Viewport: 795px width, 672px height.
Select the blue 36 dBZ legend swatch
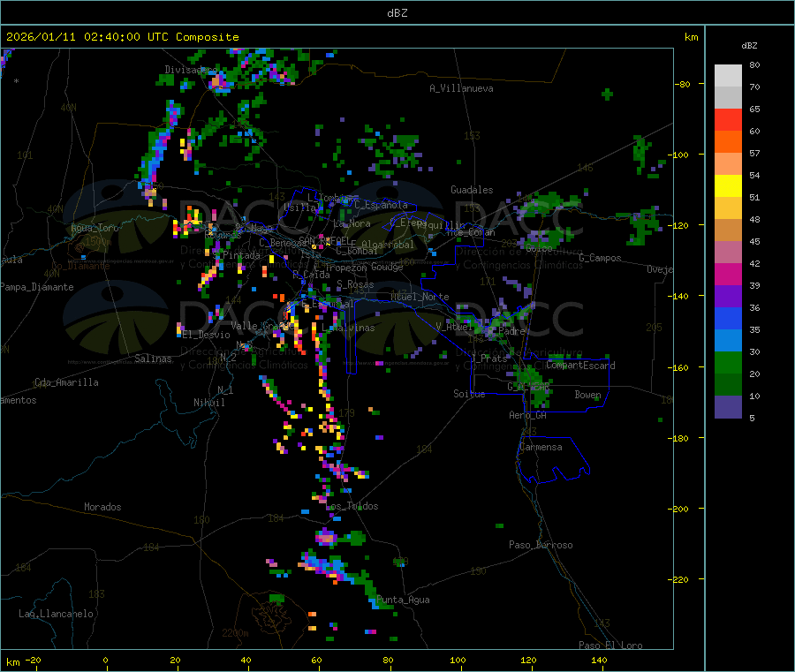(728, 318)
